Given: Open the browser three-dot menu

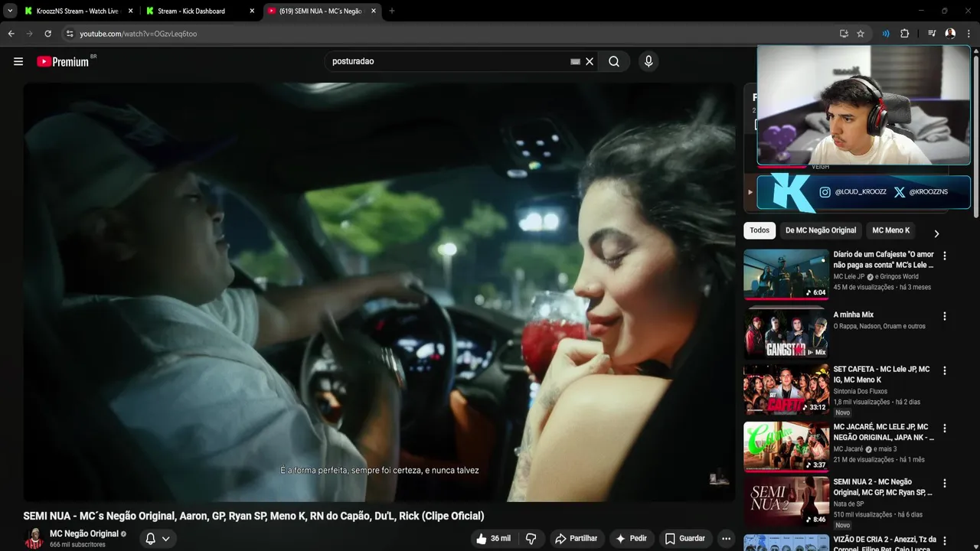Looking at the screenshot, I should [969, 34].
